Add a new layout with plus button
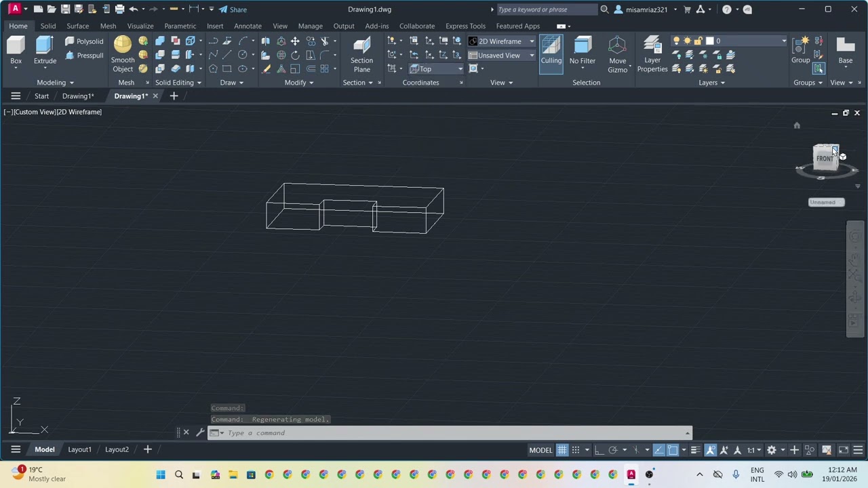Screen dimensions: 868x488 tap(147, 449)
